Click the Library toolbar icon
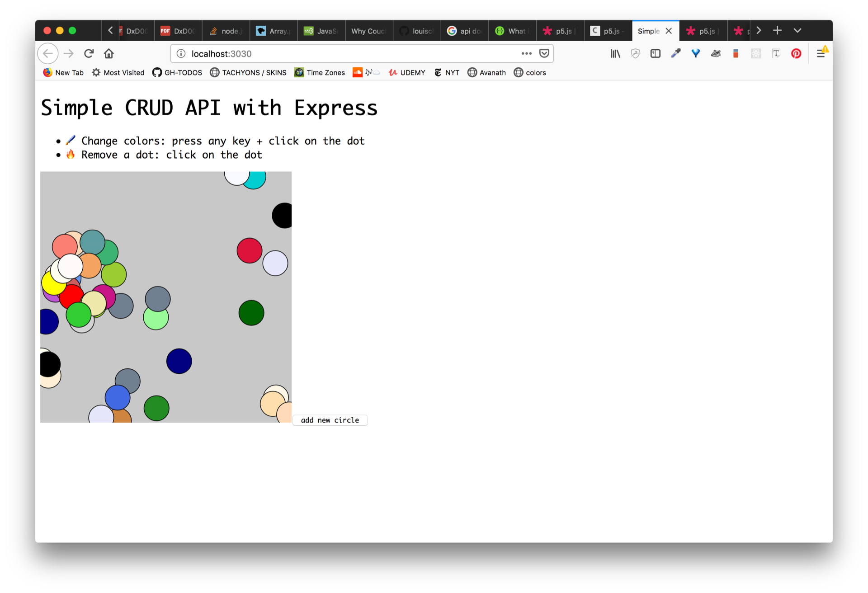 click(615, 54)
